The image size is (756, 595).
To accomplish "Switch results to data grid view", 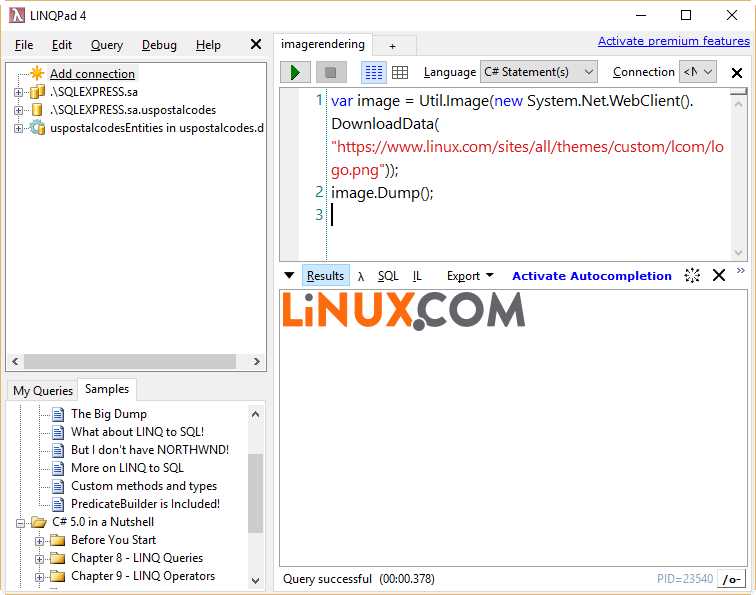I will coord(400,72).
